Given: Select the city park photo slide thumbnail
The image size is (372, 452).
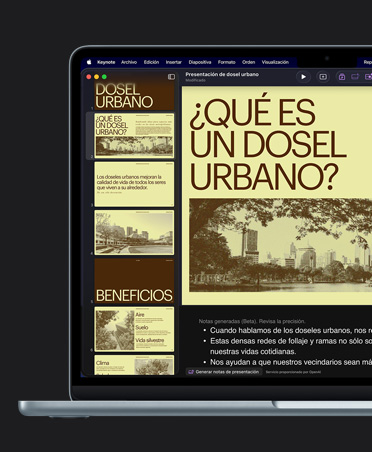Looking at the screenshot, I should [x=134, y=233].
